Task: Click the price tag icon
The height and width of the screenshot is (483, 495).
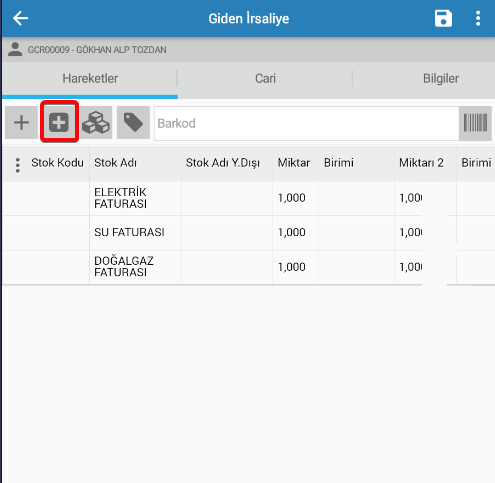Action: 133,123
